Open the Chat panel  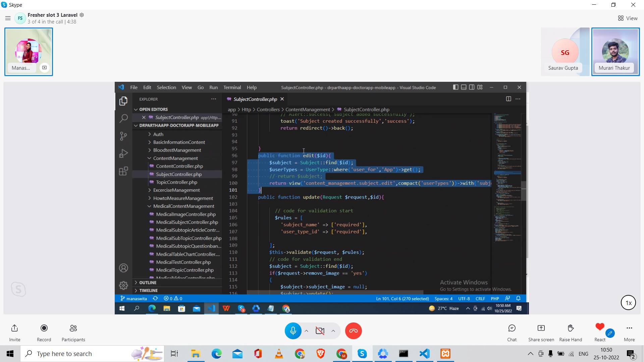512,333
